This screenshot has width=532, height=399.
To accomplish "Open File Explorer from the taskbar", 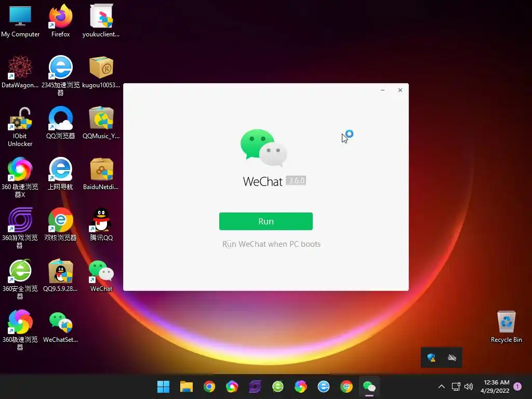I will click(187, 387).
